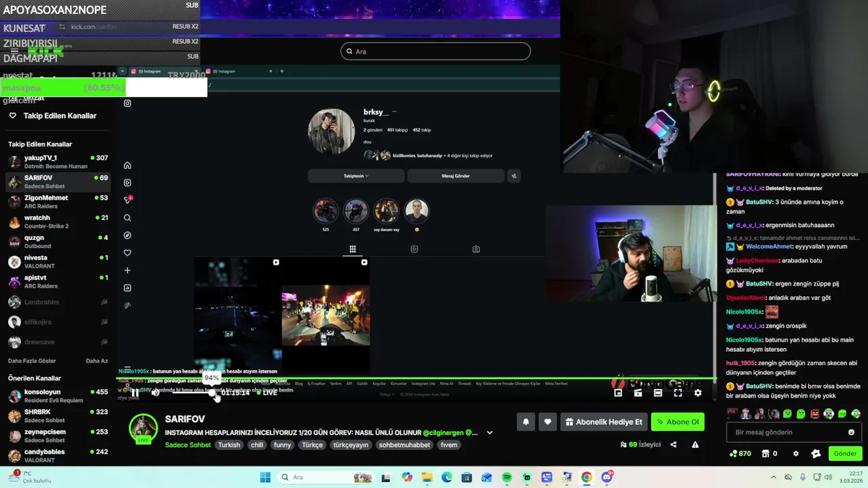The height and width of the screenshot is (488, 868).
Task: Open chat settings gear
Action: click(796, 453)
